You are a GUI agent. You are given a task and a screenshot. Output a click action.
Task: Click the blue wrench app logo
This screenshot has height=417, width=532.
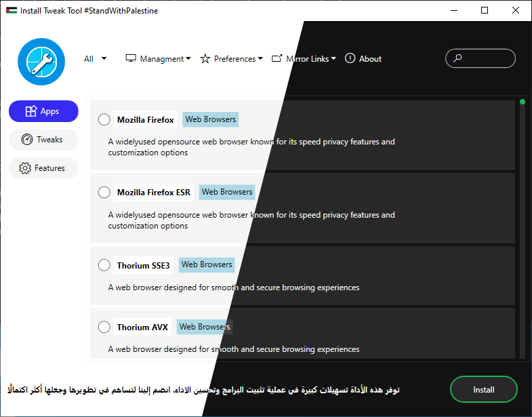pyautogui.click(x=41, y=62)
